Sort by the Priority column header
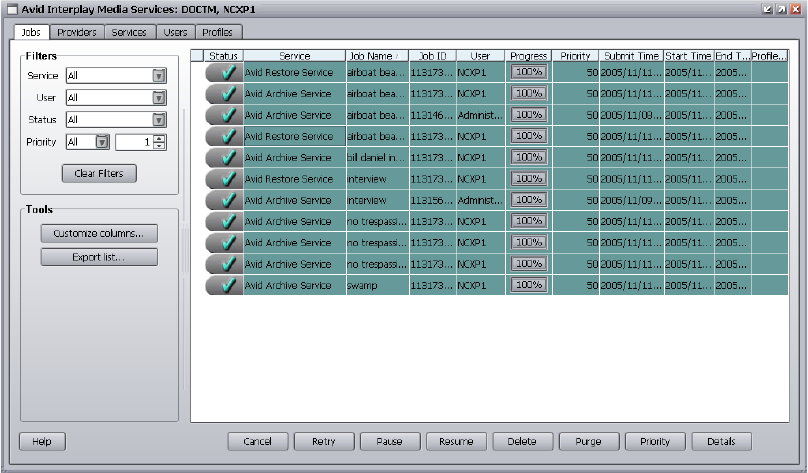The width and height of the screenshot is (808, 473). tap(576, 56)
